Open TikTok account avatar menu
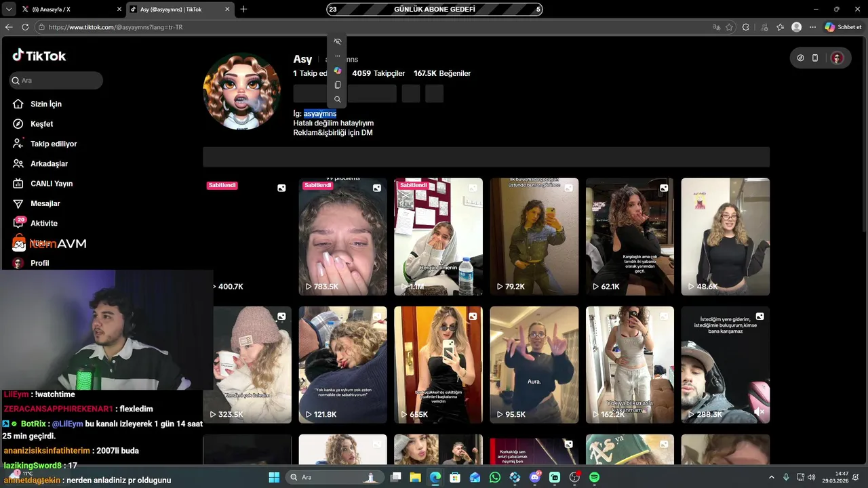This screenshot has width=868, height=488. coord(837,58)
